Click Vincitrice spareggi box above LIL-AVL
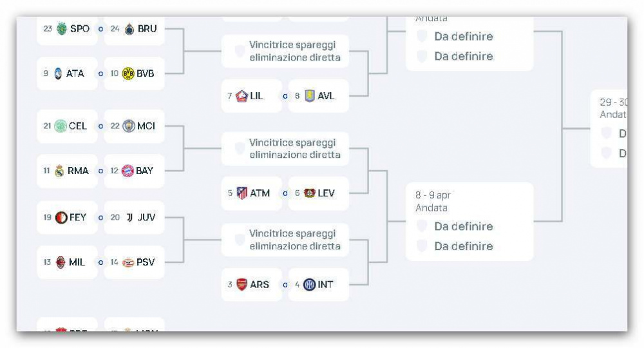Viewport: 644px width, 348px height. click(x=285, y=52)
